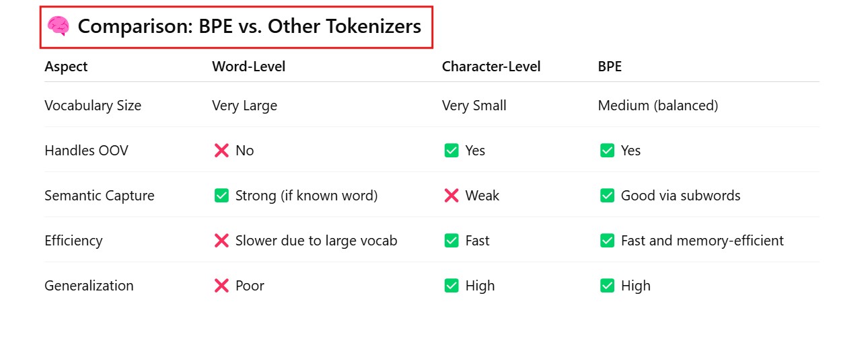Screen dimensions: 868x353
Task: Click the green check in Character-Level Handles OOV cell
Action: click(451, 151)
